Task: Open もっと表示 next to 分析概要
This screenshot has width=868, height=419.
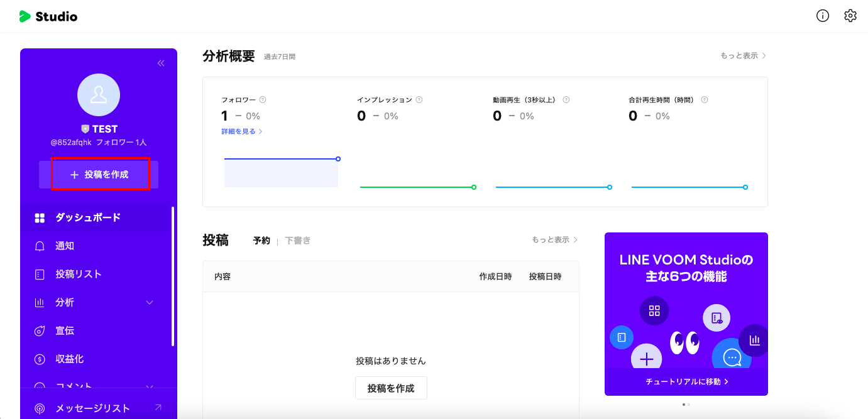Action: [743, 56]
